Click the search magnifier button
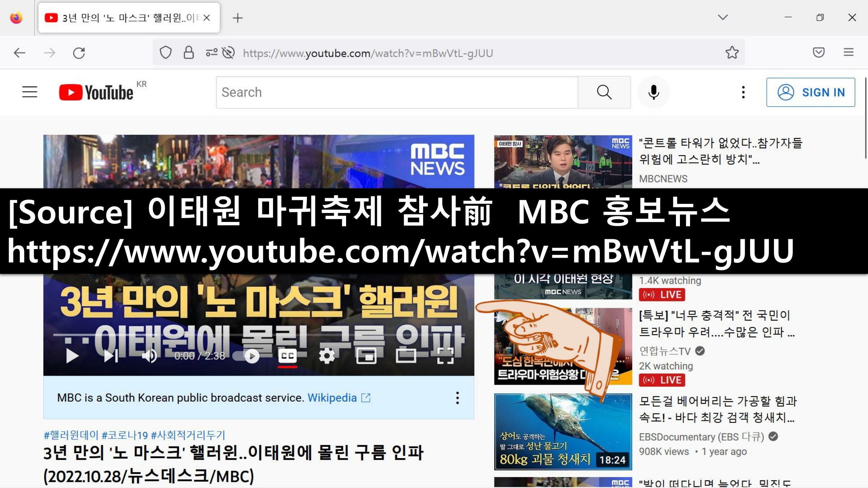This screenshot has height=488, width=868. (604, 92)
